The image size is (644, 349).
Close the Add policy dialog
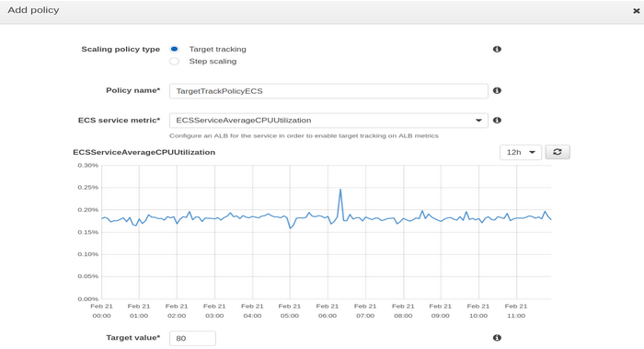[637, 11]
